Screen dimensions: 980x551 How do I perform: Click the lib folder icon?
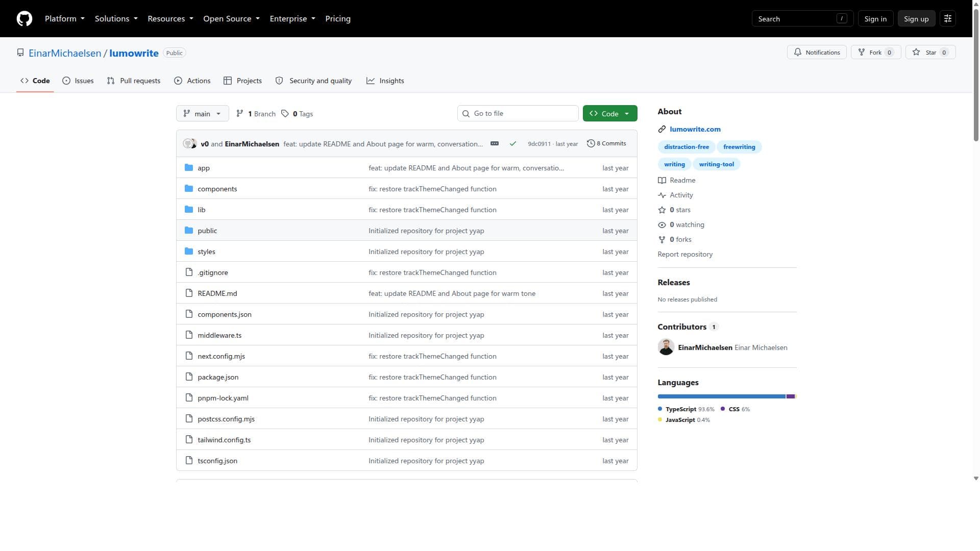189,210
